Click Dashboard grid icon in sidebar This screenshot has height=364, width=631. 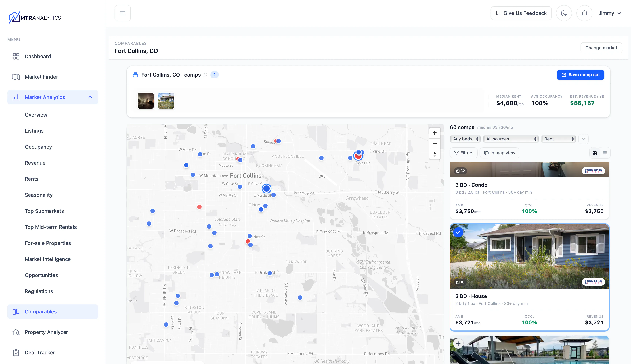16,57
